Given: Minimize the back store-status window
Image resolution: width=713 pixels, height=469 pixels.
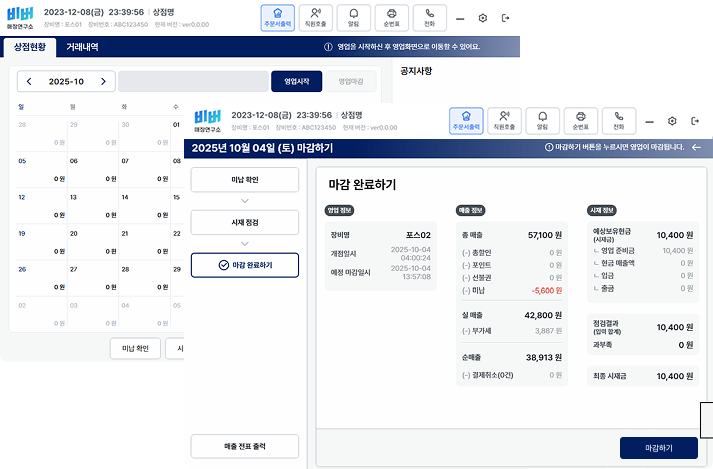Looking at the screenshot, I should click(460, 19).
